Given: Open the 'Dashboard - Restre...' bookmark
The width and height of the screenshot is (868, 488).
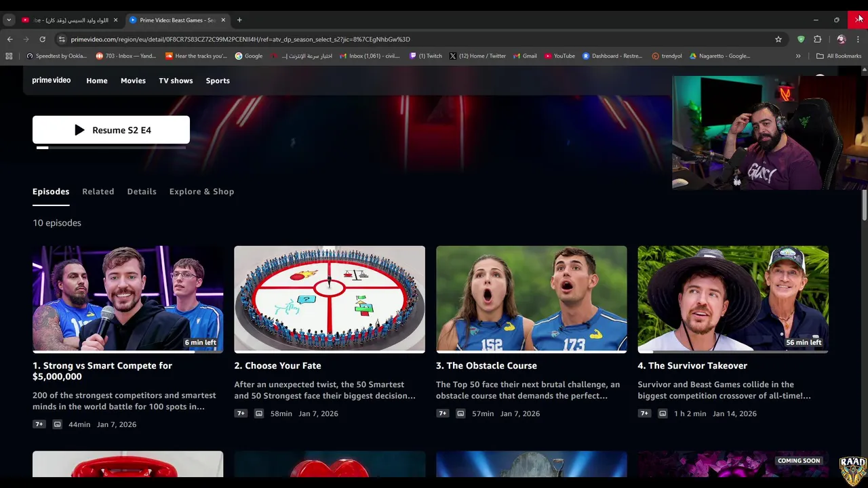Looking at the screenshot, I should pos(612,56).
